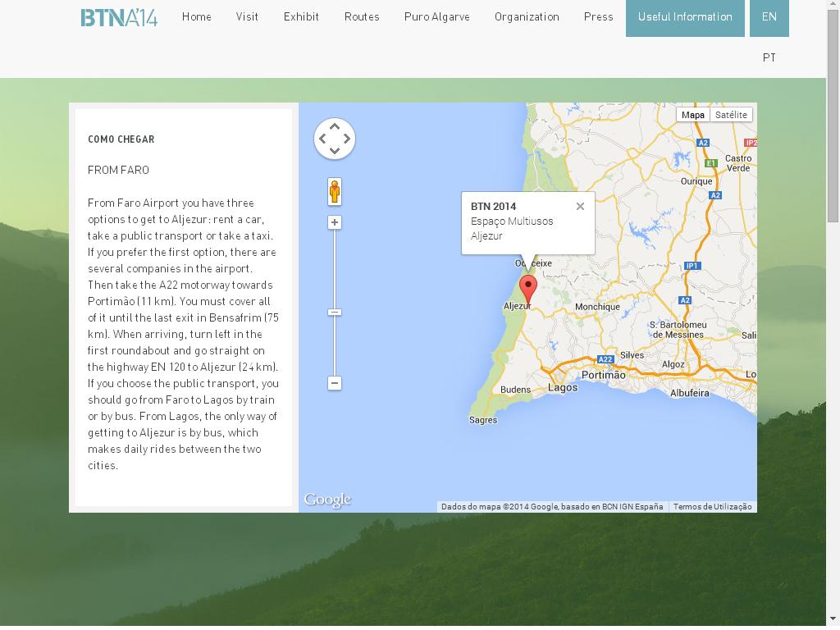Viewport: 840px width, 630px height.
Task: Pan the map left with the arrow
Action: pyautogui.click(x=322, y=139)
